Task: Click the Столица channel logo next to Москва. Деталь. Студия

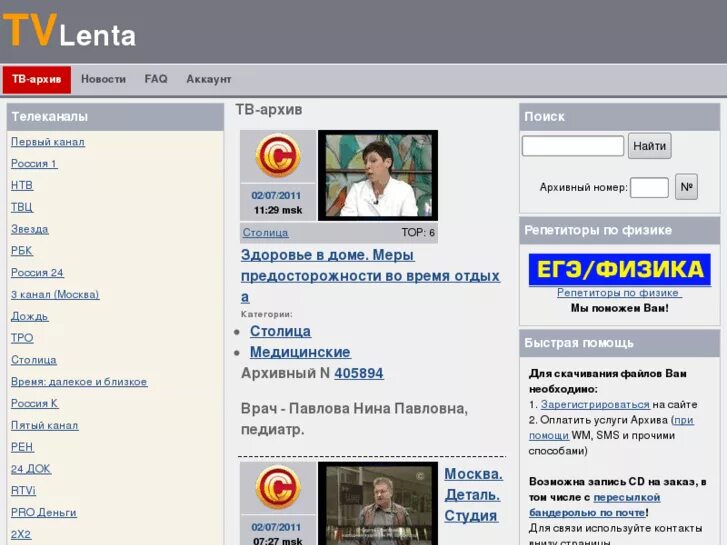Action: 278,487
